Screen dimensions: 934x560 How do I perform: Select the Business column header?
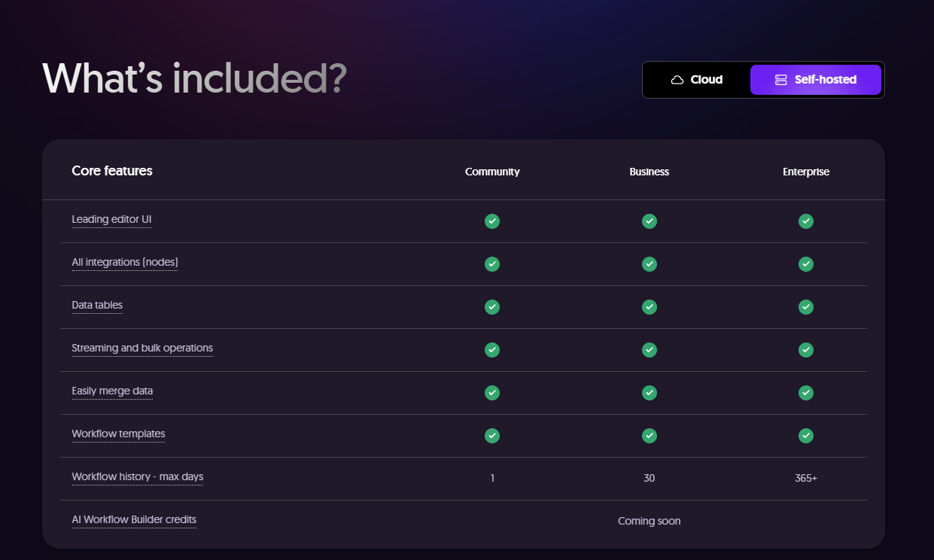coord(650,172)
